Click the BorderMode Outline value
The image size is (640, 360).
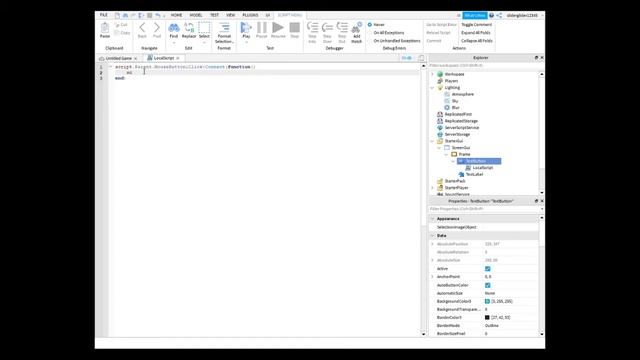pyautogui.click(x=491, y=326)
